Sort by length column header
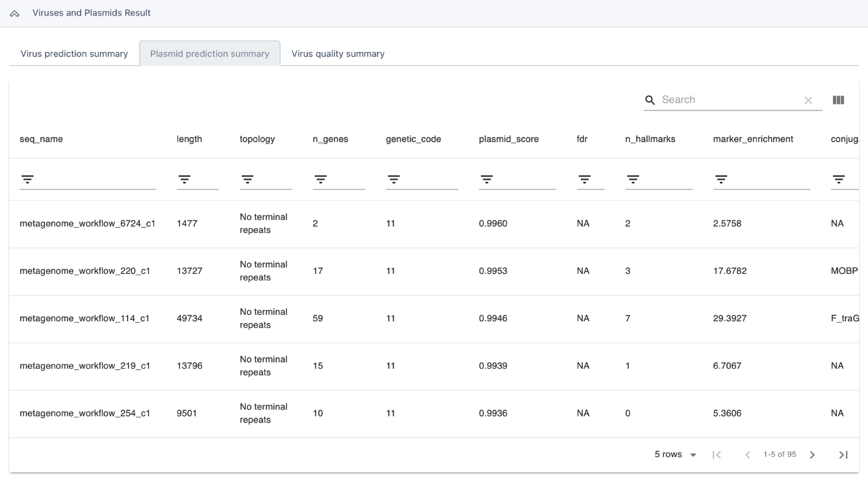 [x=189, y=139]
